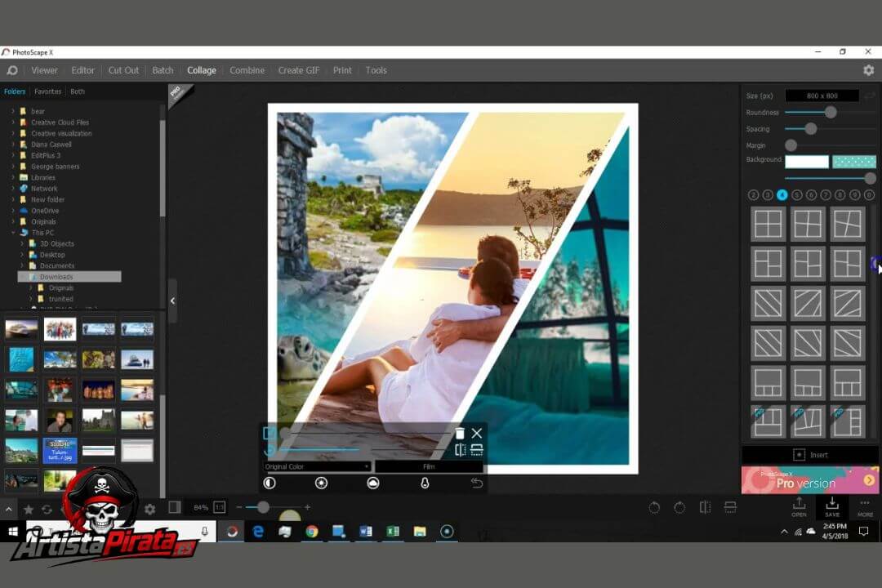Expand the Creative Cloud Files folder arrow
Viewport: 882px width, 588px height.
coord(13,122)
